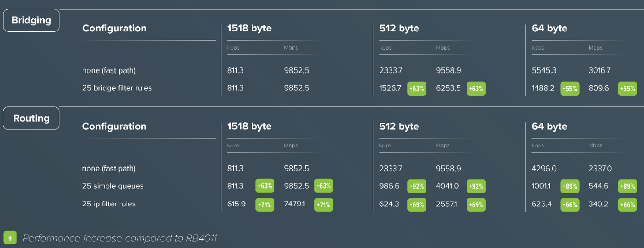
Task: Click the +55% badge beside 809.6
Action: click(x=628, y=89)
